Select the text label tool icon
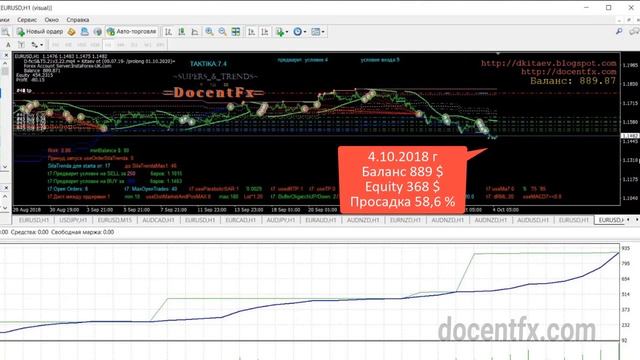The image size is (640, 360). (x=21, y=44)
